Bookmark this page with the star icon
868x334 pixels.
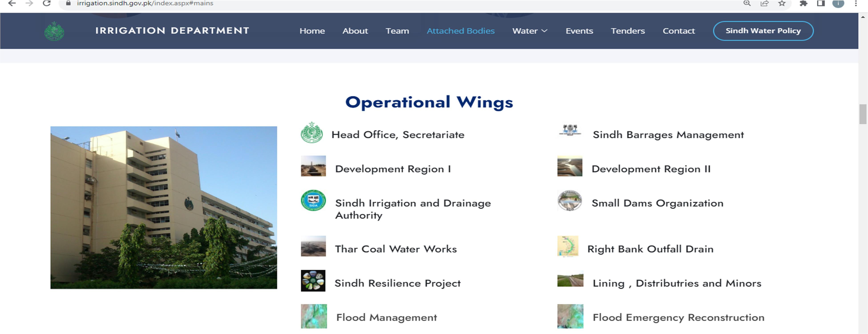(782, 3)
